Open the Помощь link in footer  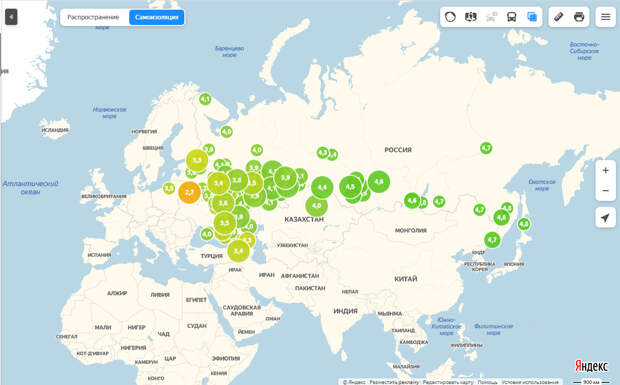point(487,382)
